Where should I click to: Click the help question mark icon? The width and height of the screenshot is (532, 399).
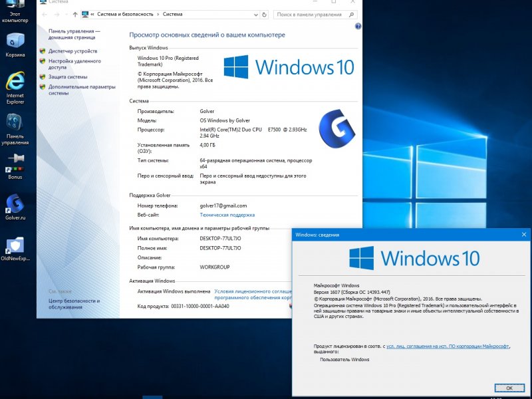coord(358,27)
